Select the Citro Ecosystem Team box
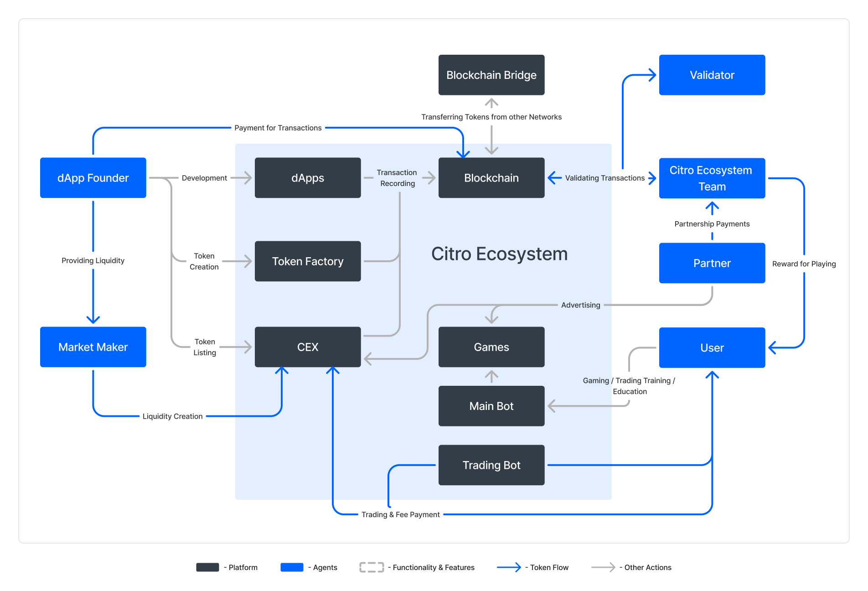This screenshot has height=591, width=868. 712,178
